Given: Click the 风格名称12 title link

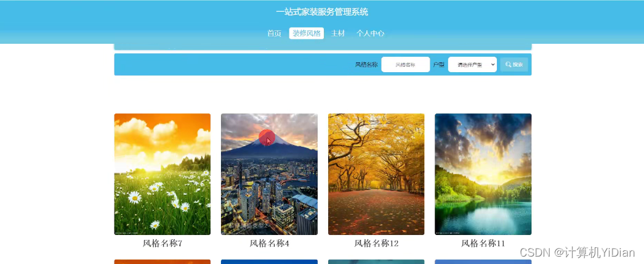Looking at the screenshot, I should point(376,244).
